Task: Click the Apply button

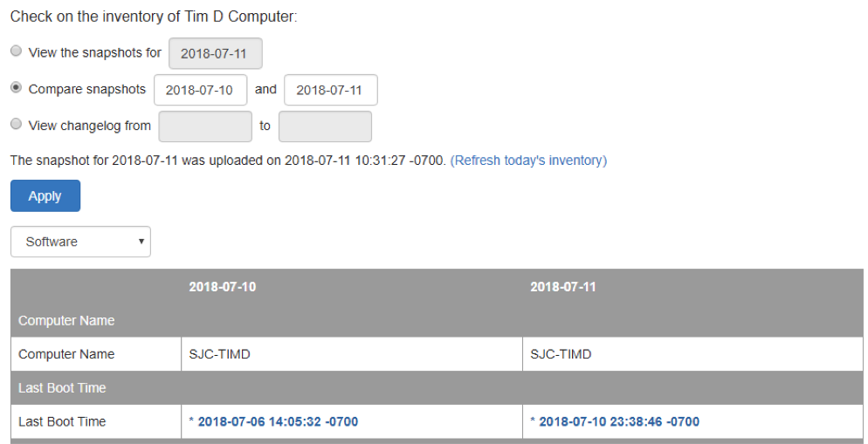Action: coord(45,196)
